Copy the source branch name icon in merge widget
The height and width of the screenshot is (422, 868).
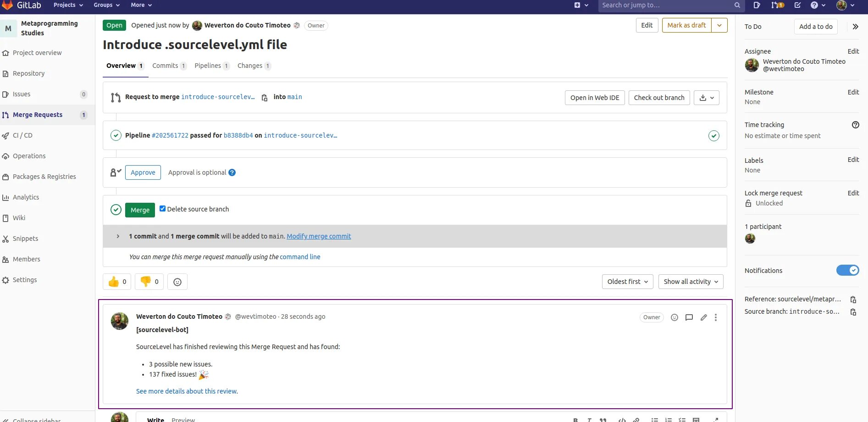265,98
